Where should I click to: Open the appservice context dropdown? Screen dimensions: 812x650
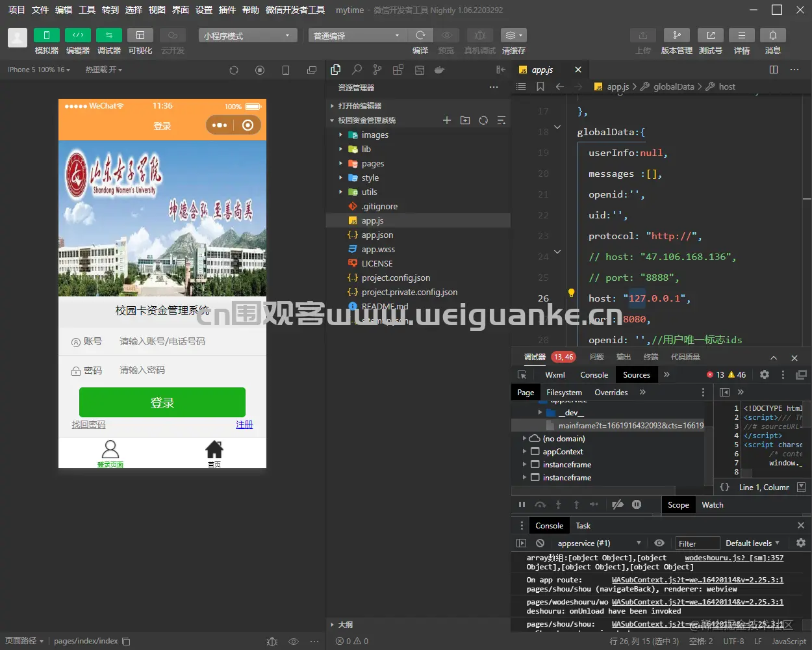click(598, 543)
